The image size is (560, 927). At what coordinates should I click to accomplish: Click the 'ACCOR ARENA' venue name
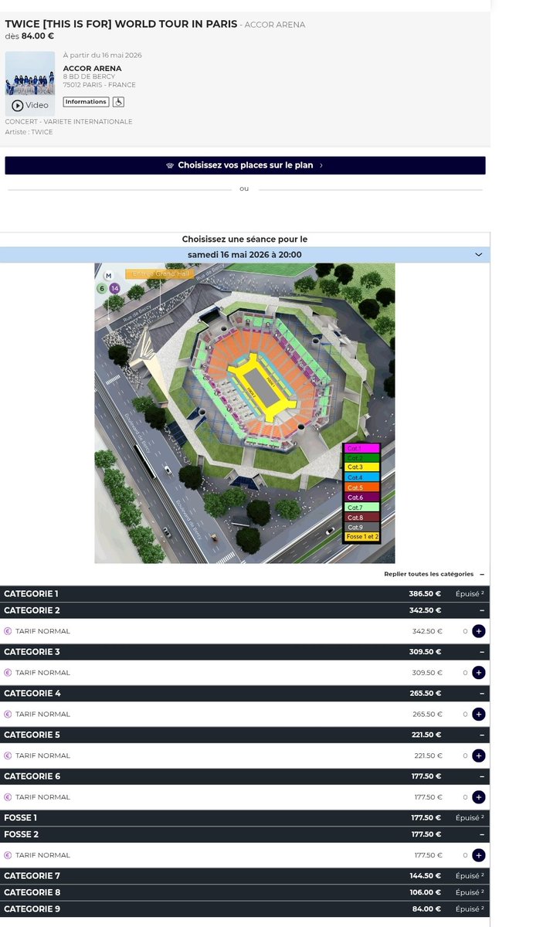[x=92, y=69]
